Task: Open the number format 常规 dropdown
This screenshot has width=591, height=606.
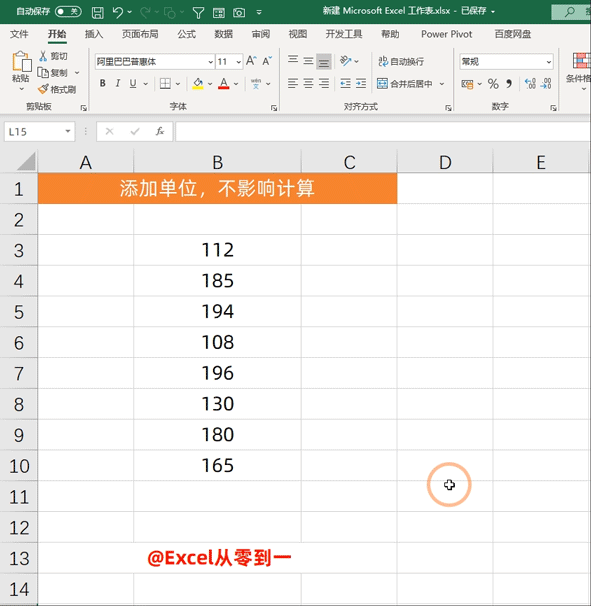Action: pos(548,62)
